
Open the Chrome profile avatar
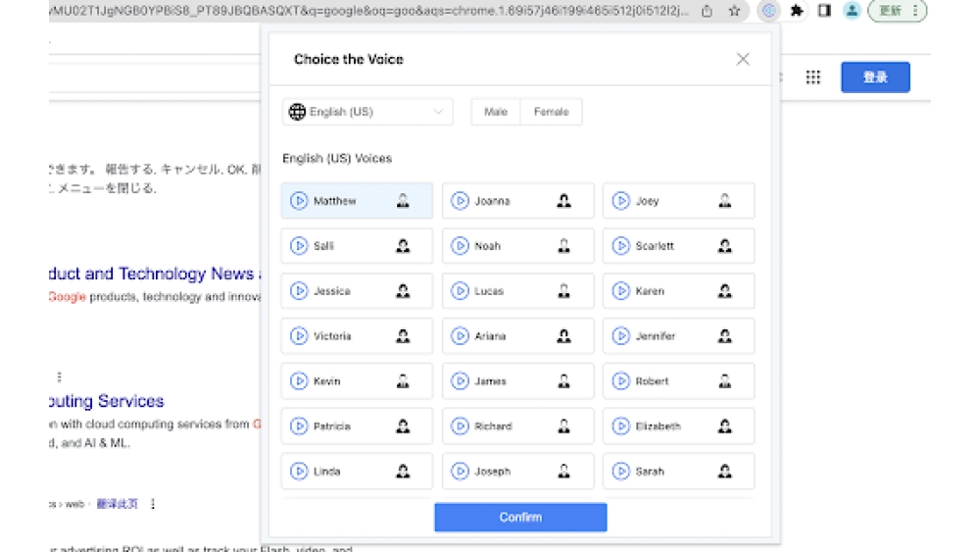[x=852, y=11]
